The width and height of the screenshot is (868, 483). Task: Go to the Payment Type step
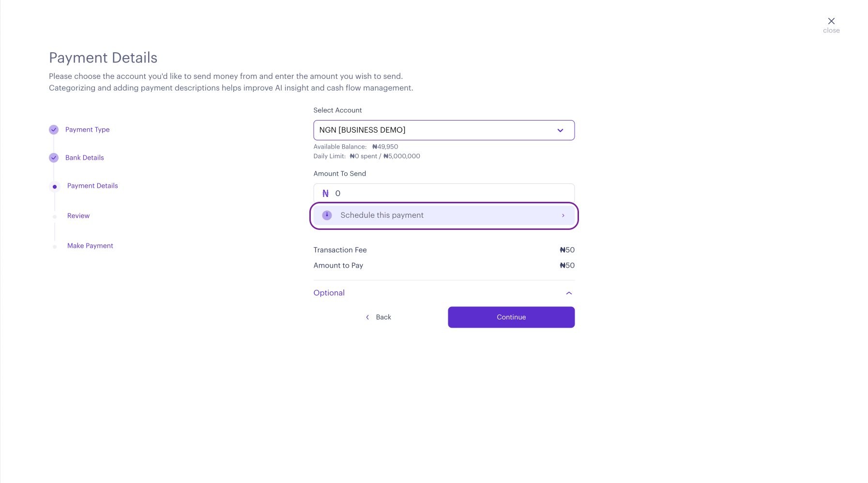(87, 130)
